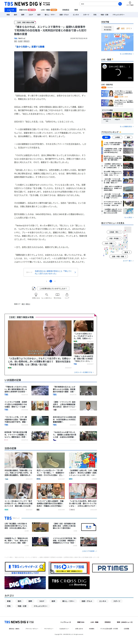Expand 関東 area news
The width and height of the screenshot is (138, 644).
coord(127,252)
